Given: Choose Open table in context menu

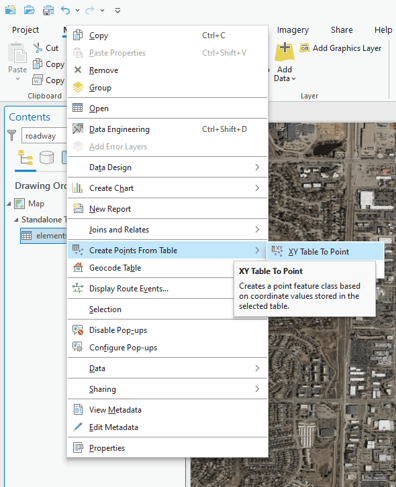Looking at the screenshot, I should pyautogui.click(x=167, y=108).
